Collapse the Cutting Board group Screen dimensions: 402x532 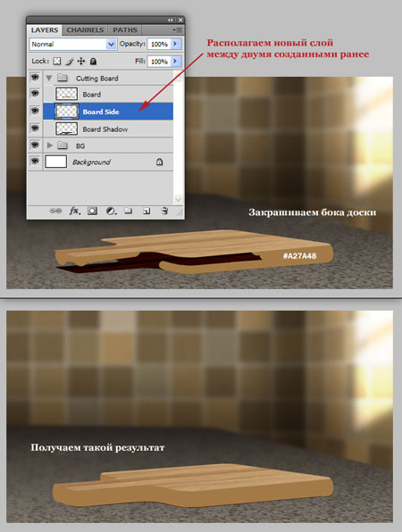click(49, 78)
